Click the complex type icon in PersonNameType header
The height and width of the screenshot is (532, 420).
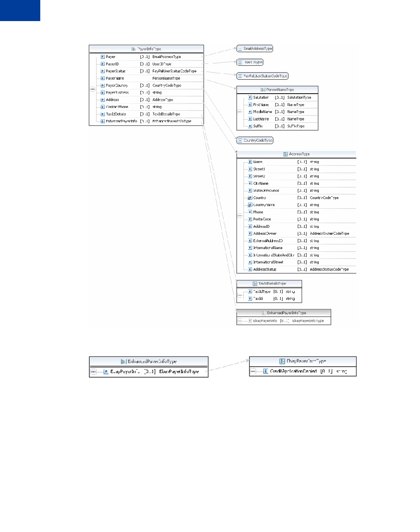[263, 90]
